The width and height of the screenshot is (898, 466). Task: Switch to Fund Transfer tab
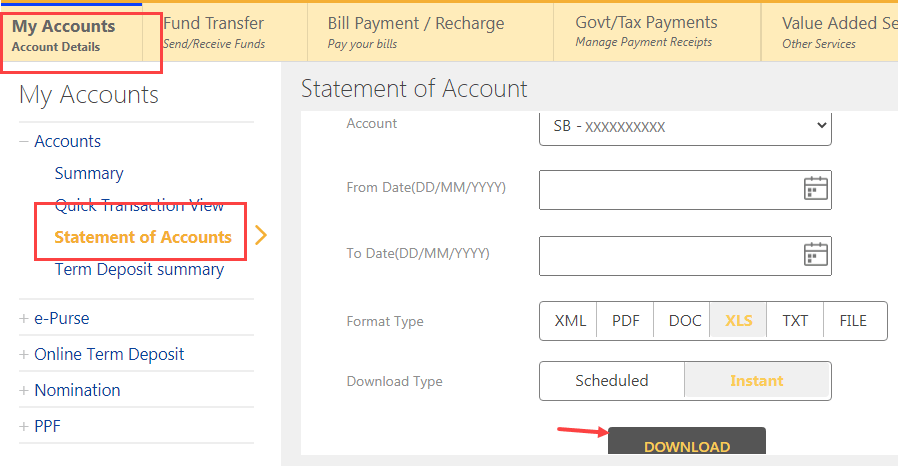coord(225,33)
